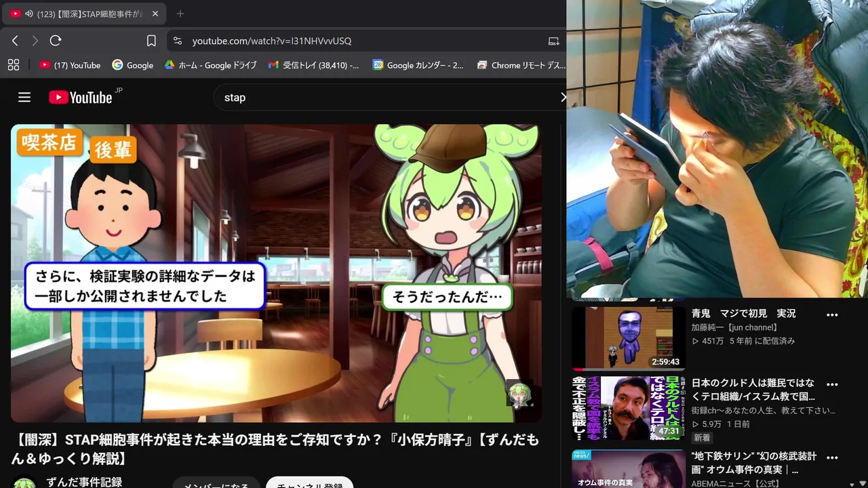Image resolution: width=868 pixels, height=488 pixels.
Task: Open ずんだ事件記録 channel page
Action: [x=84, y=482]
